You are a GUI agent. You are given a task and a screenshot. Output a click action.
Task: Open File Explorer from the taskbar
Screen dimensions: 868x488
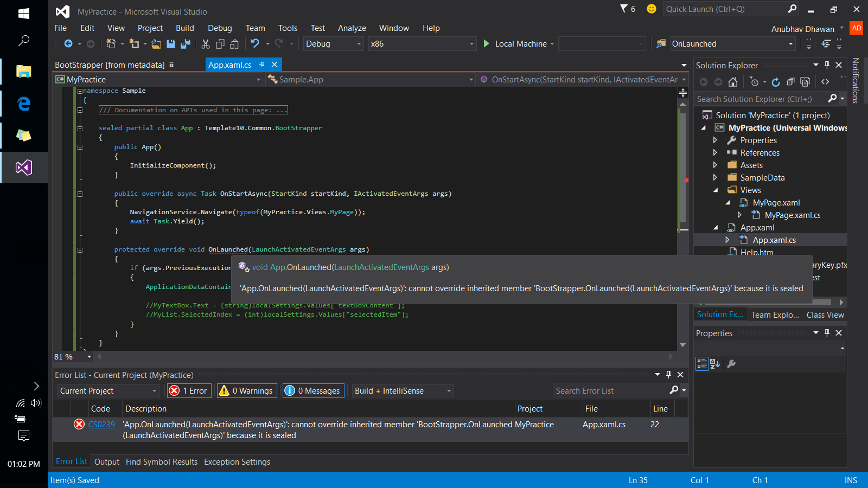tap(24, 72)
